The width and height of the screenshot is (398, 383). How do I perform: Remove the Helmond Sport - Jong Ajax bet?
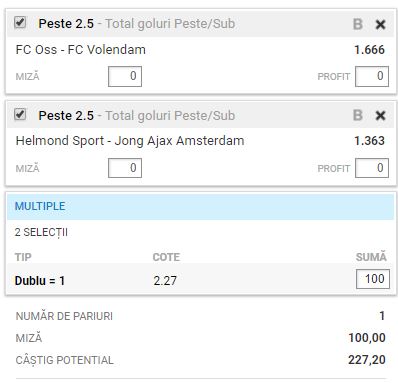tap(380, 116)
